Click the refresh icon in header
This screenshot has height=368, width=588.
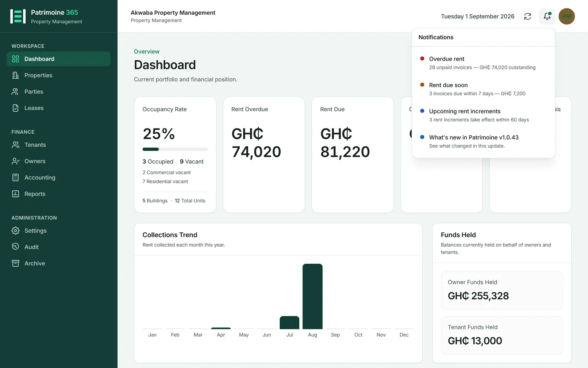[528, 16]
